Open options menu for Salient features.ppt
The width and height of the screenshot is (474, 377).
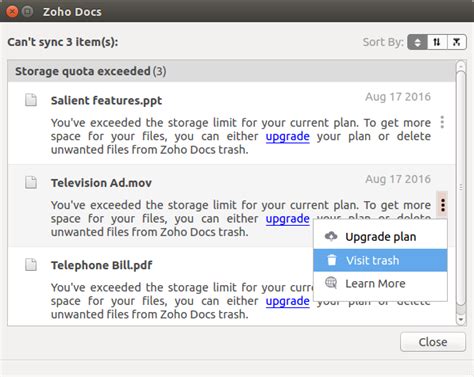click(442, 122)
